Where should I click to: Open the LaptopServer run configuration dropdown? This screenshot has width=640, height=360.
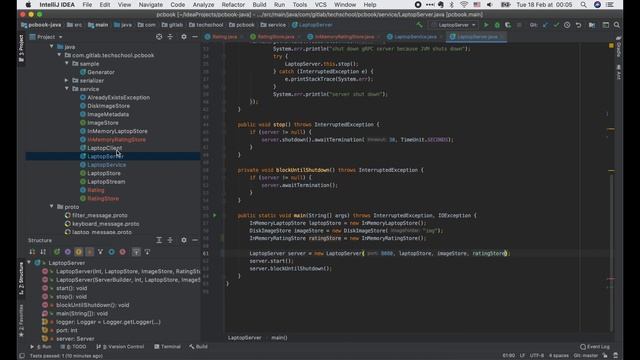pyautogui.click(x=453, y=25)
